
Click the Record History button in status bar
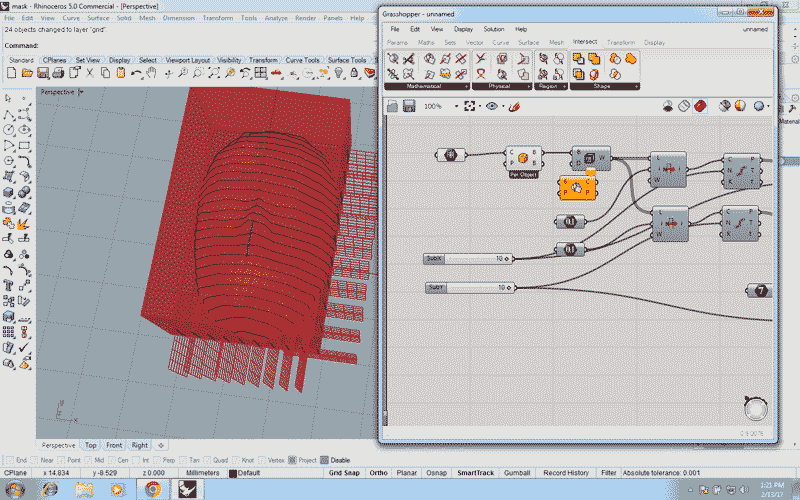click(x=566, y=473)
